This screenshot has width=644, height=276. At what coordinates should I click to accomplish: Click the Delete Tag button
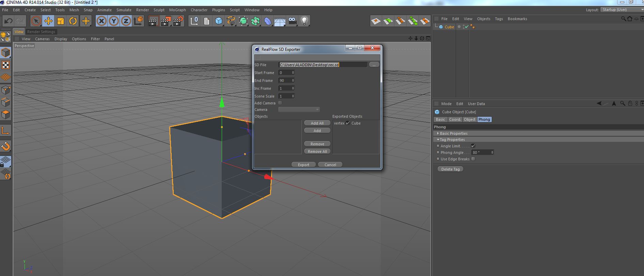[450, 169]
